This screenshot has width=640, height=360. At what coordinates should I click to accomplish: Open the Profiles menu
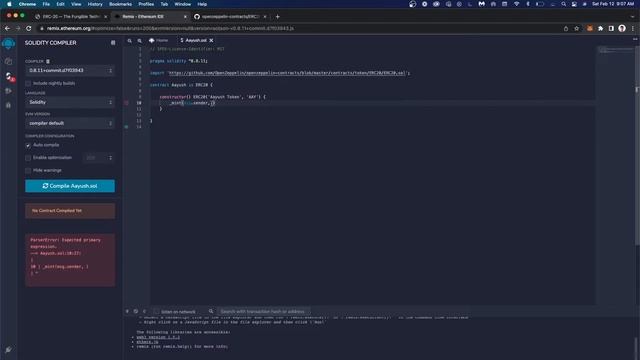[x=146, y=4]
